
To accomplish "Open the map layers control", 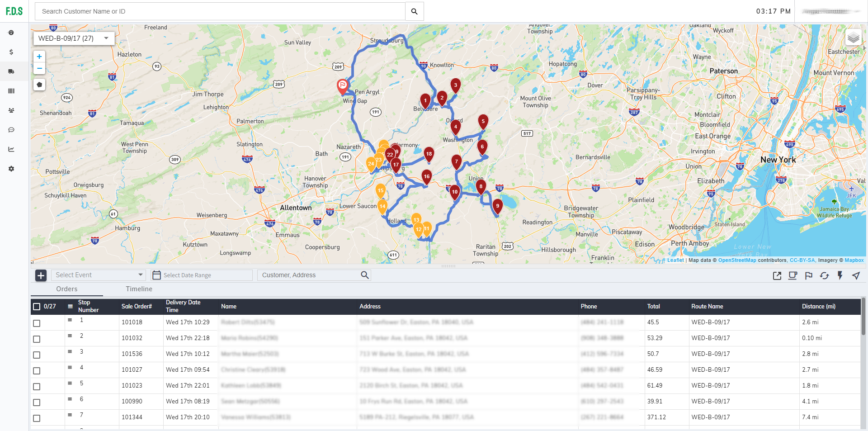I will [x=853, y=38].
